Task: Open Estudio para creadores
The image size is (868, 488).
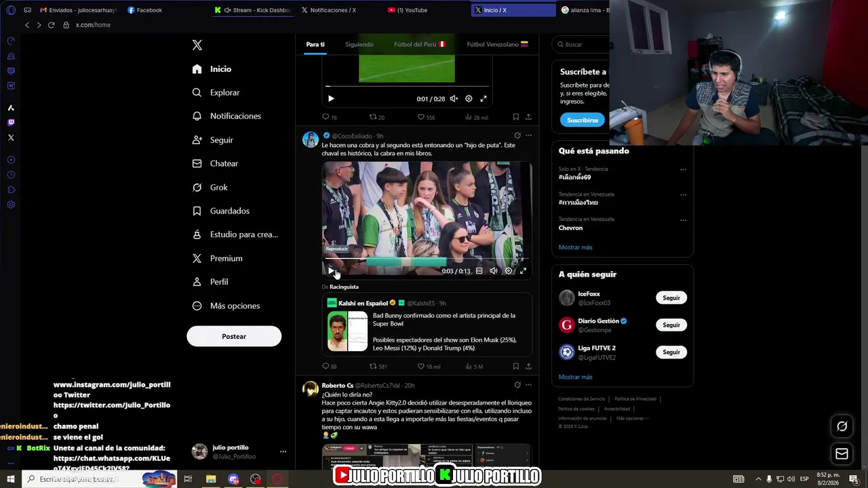Action: [x=235, y=235]
